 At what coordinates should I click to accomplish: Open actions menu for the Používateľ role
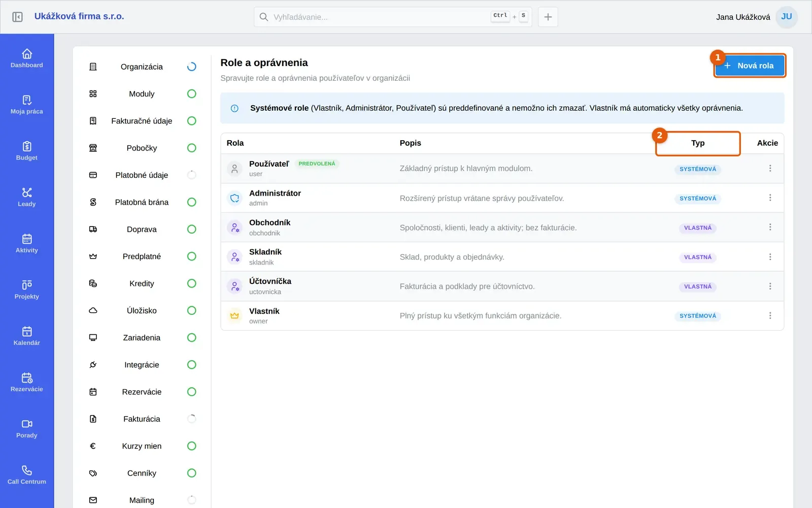pyautogui.click(x=770, y=168)
